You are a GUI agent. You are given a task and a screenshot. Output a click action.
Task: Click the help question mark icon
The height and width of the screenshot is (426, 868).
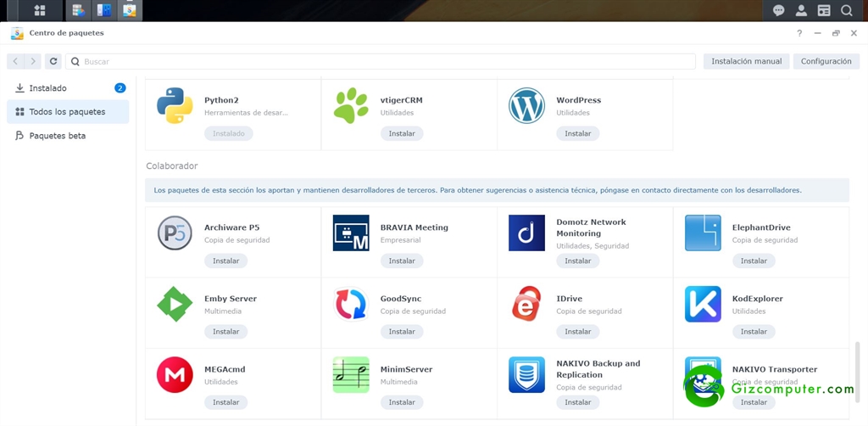point(799,33)
